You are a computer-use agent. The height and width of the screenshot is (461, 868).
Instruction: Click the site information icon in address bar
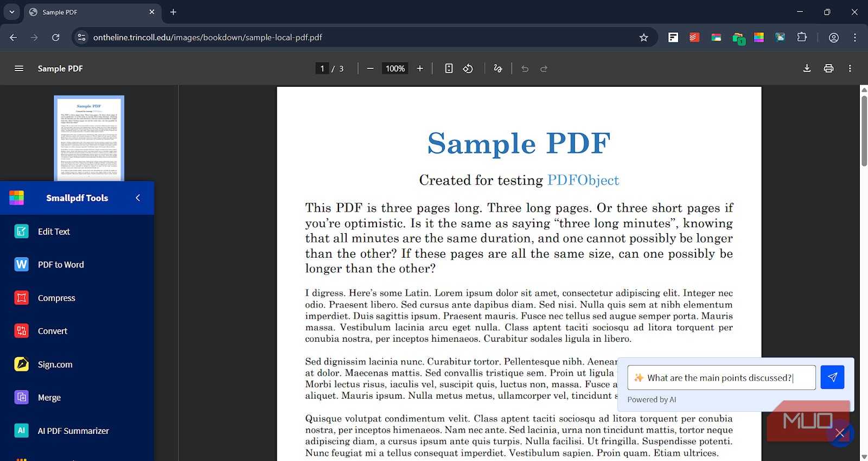click(81, 37)
